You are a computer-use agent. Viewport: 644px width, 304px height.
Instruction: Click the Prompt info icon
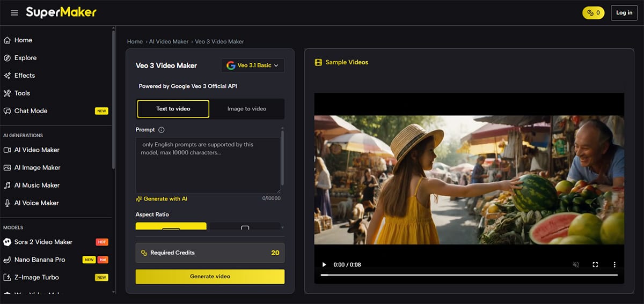tap(162, 130)
